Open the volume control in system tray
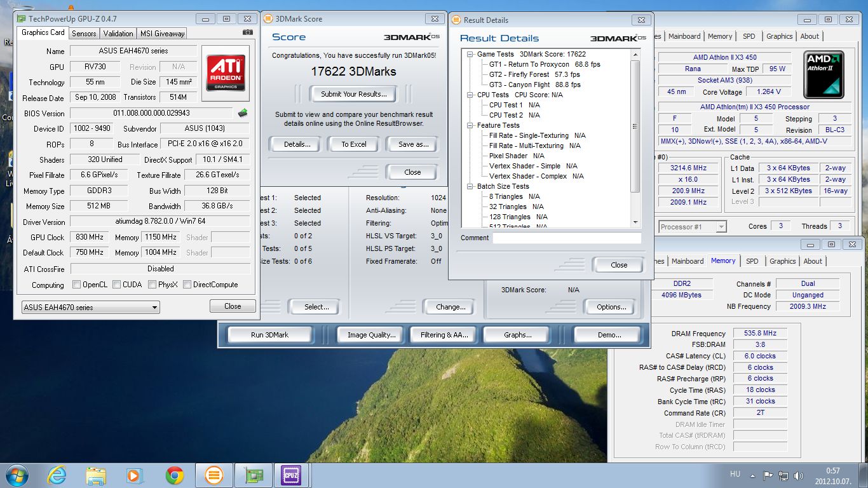The width and height of the screenshot is (868, 488). pos(798,475)
